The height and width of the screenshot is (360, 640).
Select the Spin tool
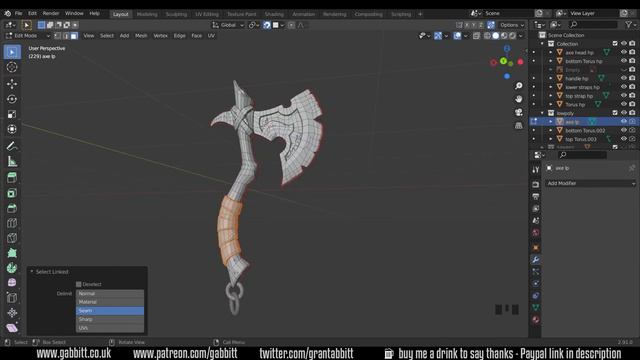[12, 268]
